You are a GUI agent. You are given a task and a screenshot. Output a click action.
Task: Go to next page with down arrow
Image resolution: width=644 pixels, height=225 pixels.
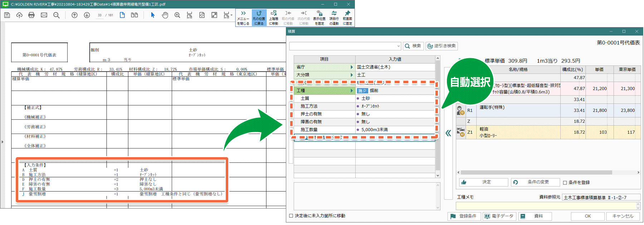click(x=87, y=15)
